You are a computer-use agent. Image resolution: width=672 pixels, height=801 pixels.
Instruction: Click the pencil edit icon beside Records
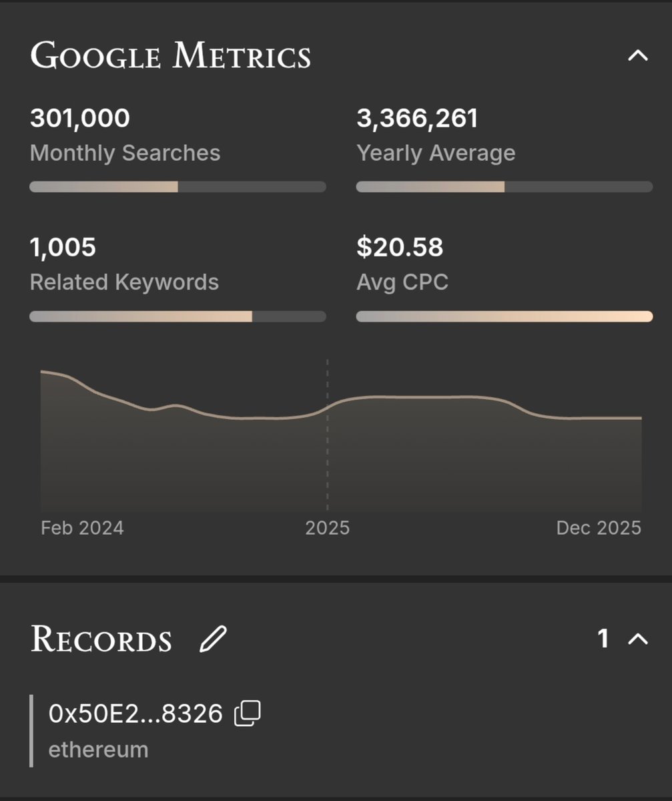point(214,639)
